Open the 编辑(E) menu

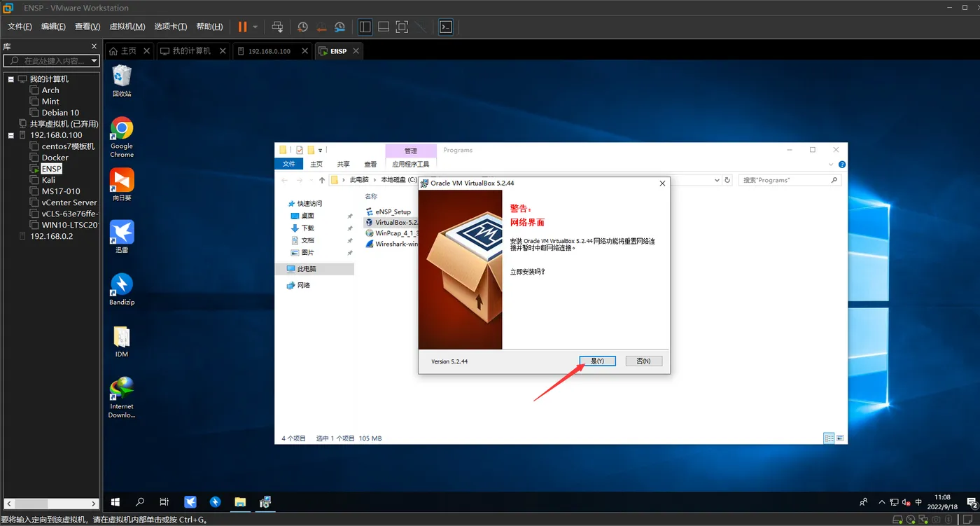click(x=53, y=27)
